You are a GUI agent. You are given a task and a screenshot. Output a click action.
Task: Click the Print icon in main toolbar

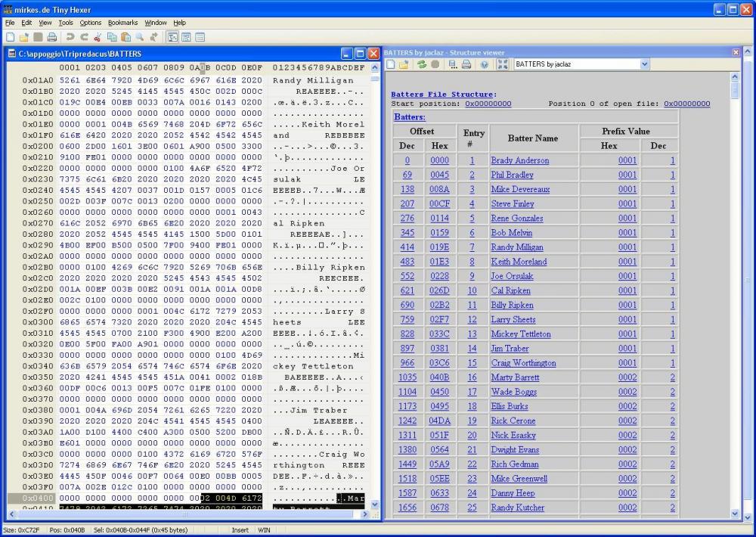[x=51, y=36]
